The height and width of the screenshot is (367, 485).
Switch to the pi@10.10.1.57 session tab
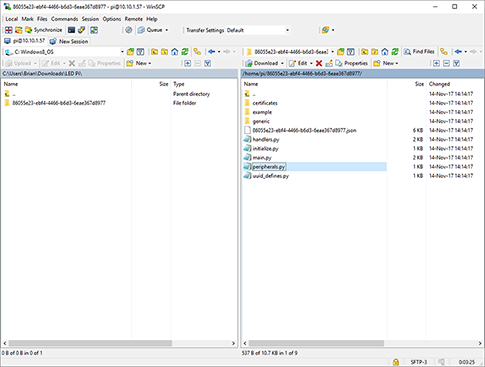pos(25,41)
